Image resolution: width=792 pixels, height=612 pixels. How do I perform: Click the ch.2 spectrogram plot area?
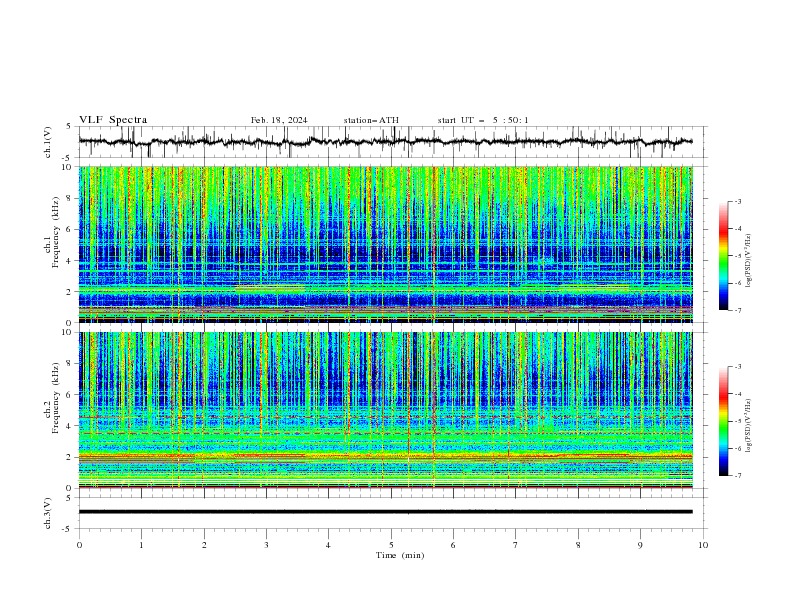385,410
